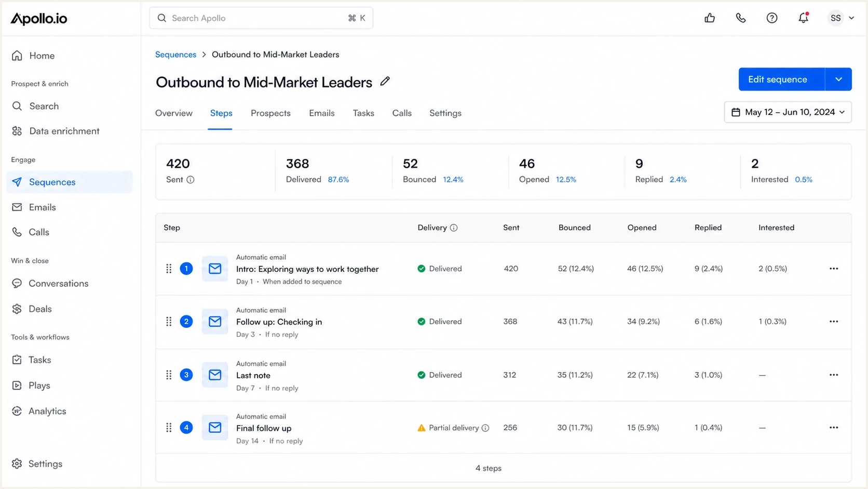The width and height of the screenshot is (868, 489).
Task: Click the info icon beside Delivery header
Action: pos(454,228)
